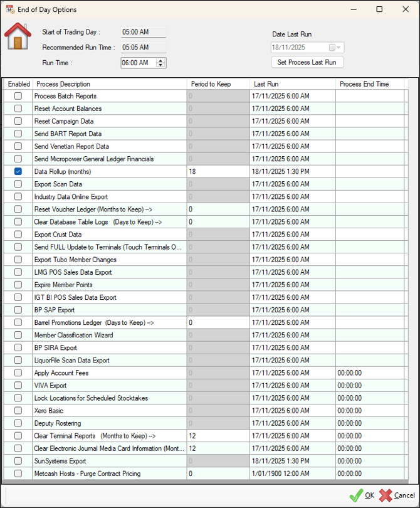
Task: Select Period to Keep cell for Clear Terminal Reports
Action: [x=218, y=436]
